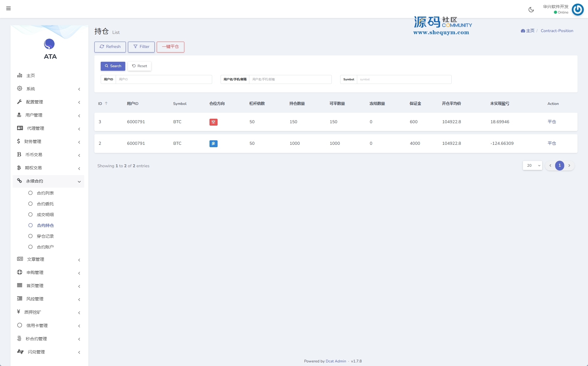This screenshot has height=366, width=588.
Task: Click the ATA logo icon
Action: coord(49,44)
